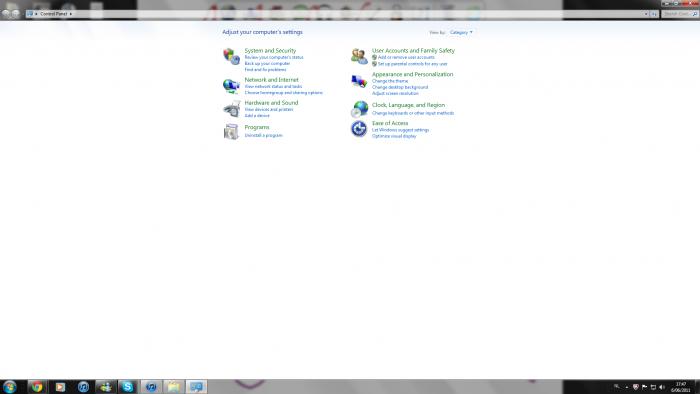Image resolution: width=700 pixels, height=394 pixels.
Task: Open the System and Security icon
Action: pos(231,57)
